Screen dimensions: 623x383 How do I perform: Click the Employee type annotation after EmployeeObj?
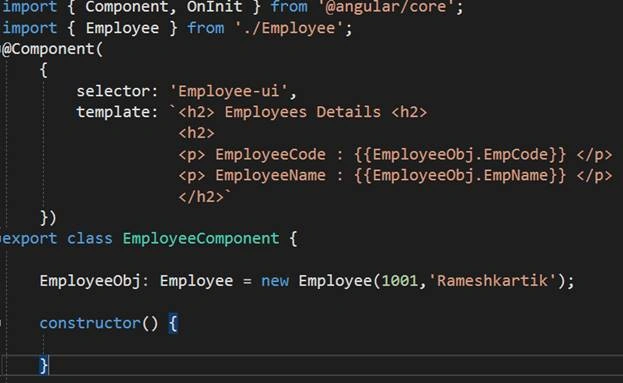click(x=197, y=281)
